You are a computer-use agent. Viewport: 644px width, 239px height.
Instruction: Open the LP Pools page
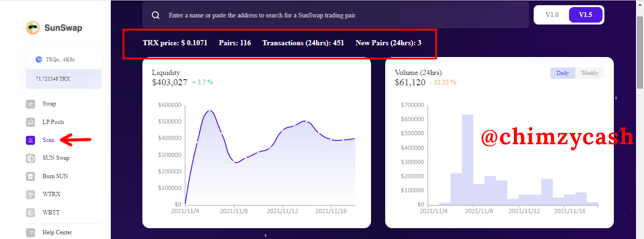click(53, 122)
